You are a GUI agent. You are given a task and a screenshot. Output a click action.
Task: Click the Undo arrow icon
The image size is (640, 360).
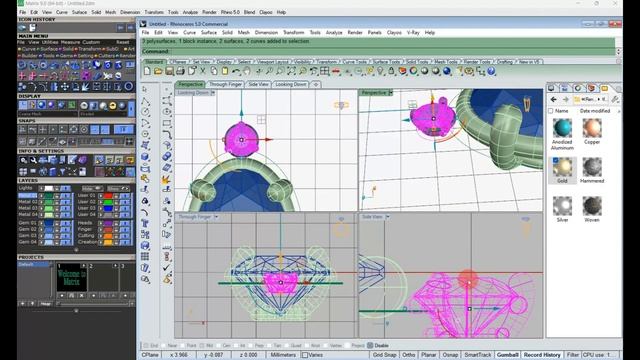click(236, 71)
